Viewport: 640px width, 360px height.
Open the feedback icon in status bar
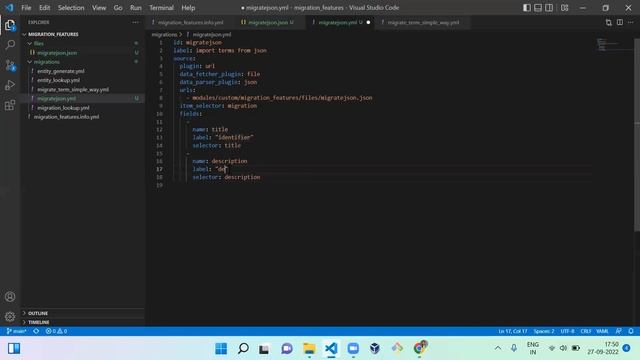(619, 331)
